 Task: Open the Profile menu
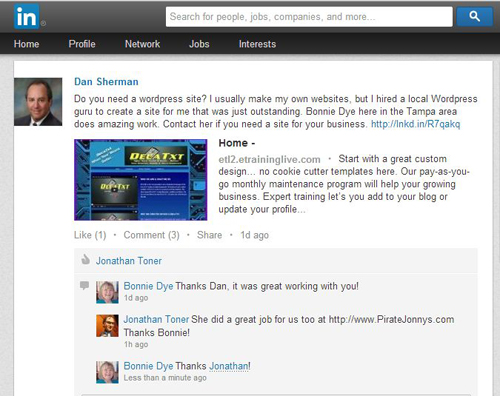coord(82,44)
